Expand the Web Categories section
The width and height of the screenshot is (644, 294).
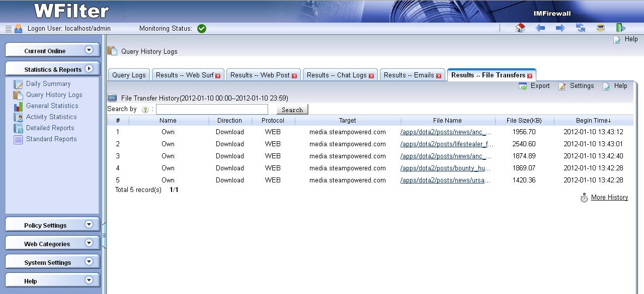click(89, 243)
